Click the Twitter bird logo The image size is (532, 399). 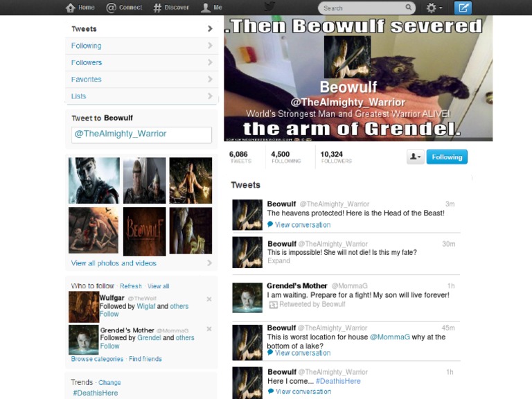click(x=269, y=6)
